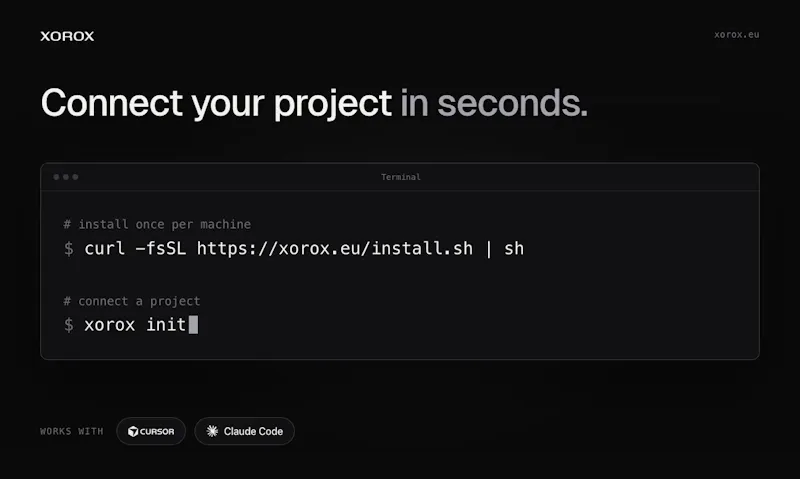The width and height of the screenshot is (800, 479).
Task: Click the first terminal window dot
Action: coord(56,177)
